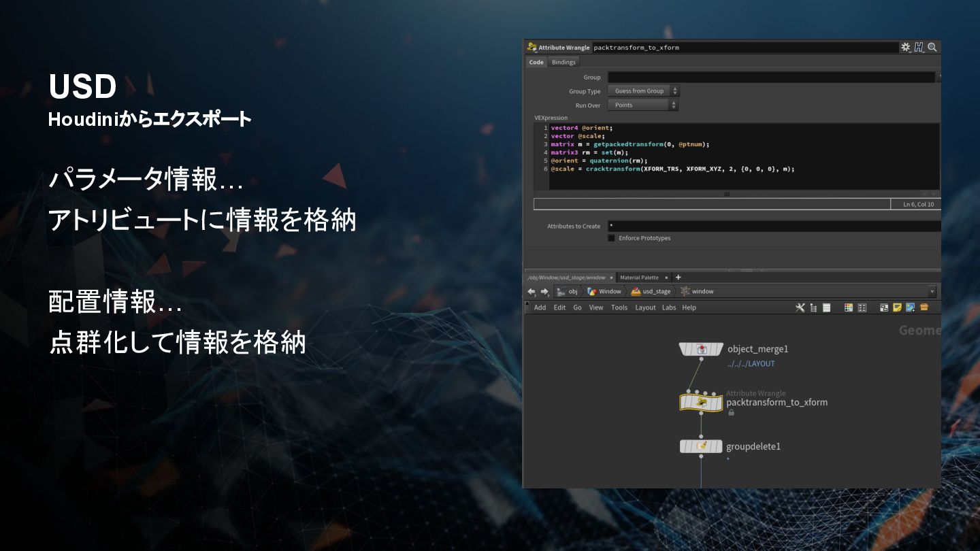
Task: Click the background image icon in network toolbar
Action: 911,307
